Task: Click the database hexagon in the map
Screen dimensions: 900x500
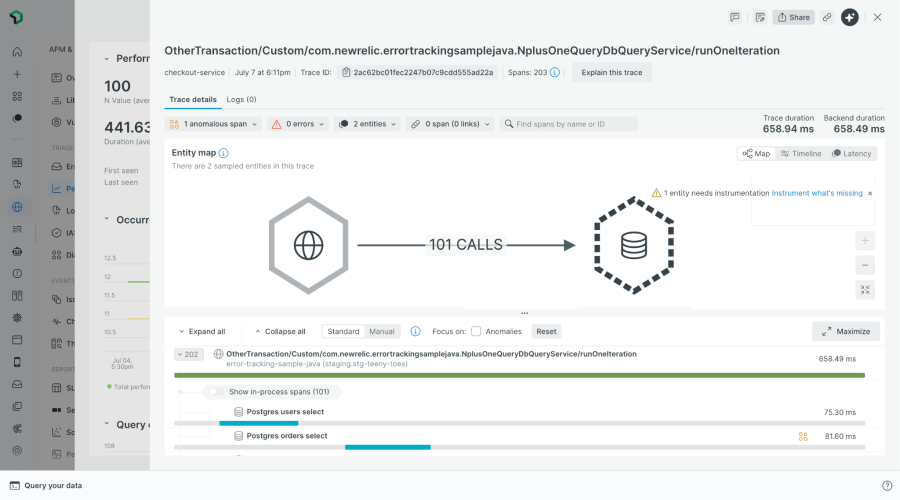Action: click(x=634, y=245)
